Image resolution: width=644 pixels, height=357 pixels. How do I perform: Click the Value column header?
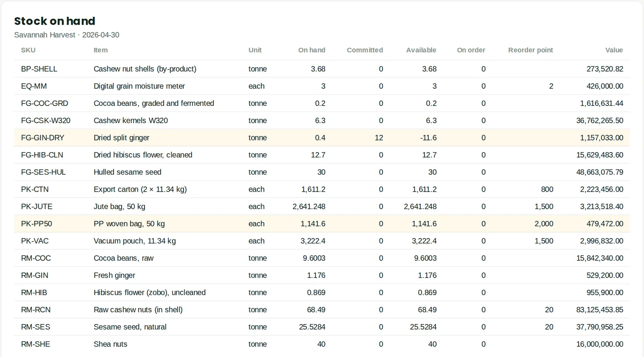coord(614,50)
